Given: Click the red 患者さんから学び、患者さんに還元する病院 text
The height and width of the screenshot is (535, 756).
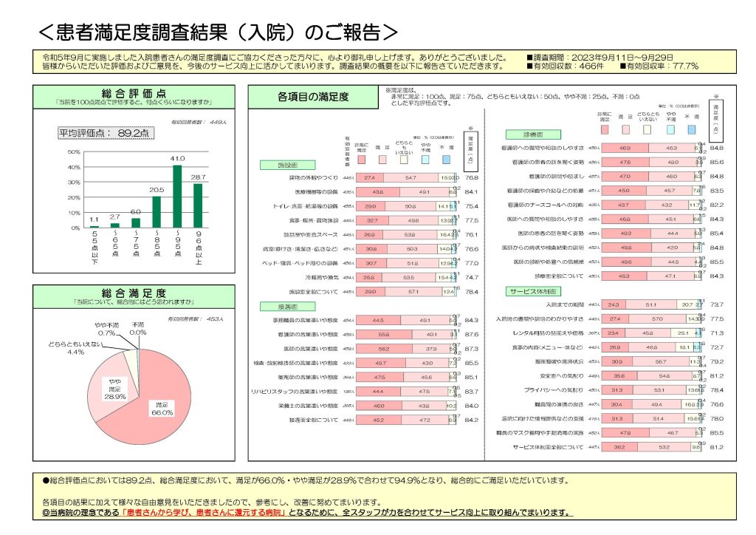Looking at the screenshot, I should pos(204,512).
